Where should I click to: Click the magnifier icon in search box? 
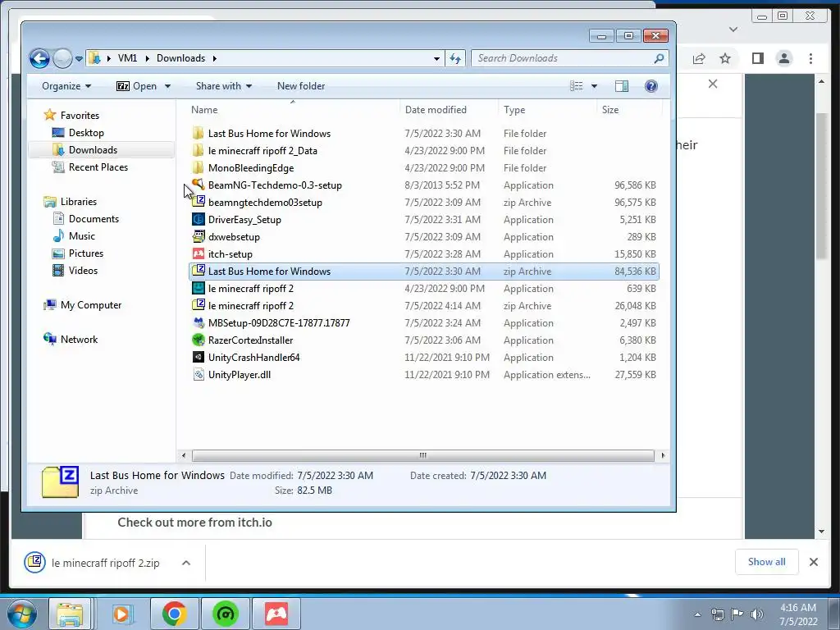point(659,58)
